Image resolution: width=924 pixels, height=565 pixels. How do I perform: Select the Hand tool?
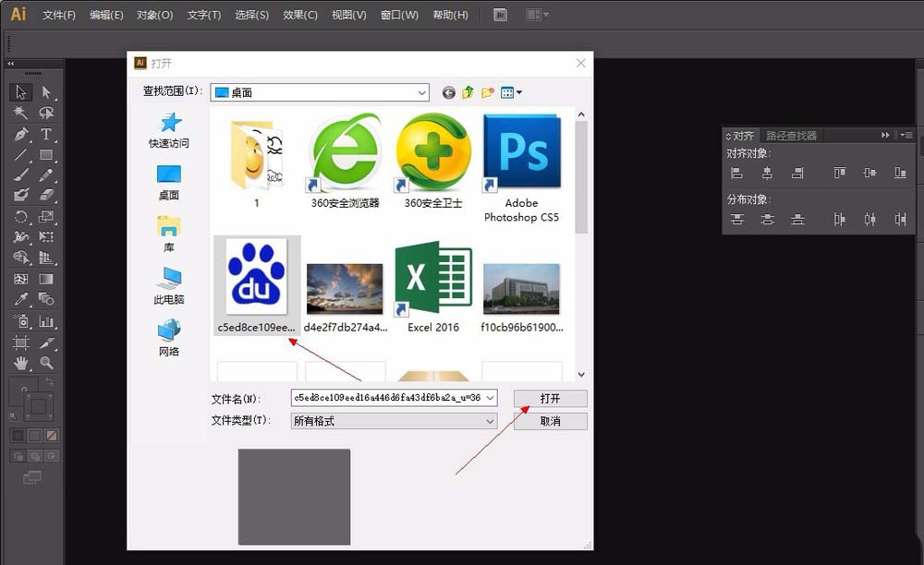click(20, 363)
